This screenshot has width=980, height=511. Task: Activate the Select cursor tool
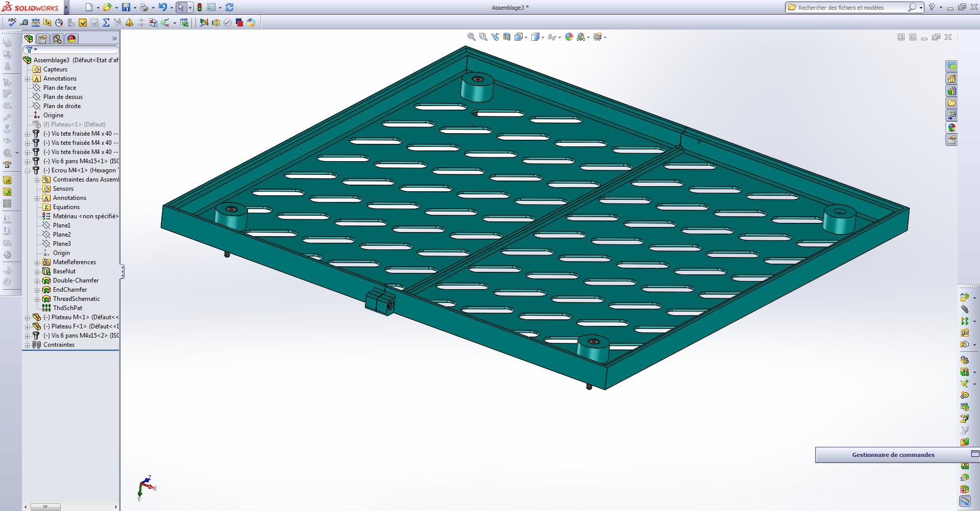click(x=181, y=7)
